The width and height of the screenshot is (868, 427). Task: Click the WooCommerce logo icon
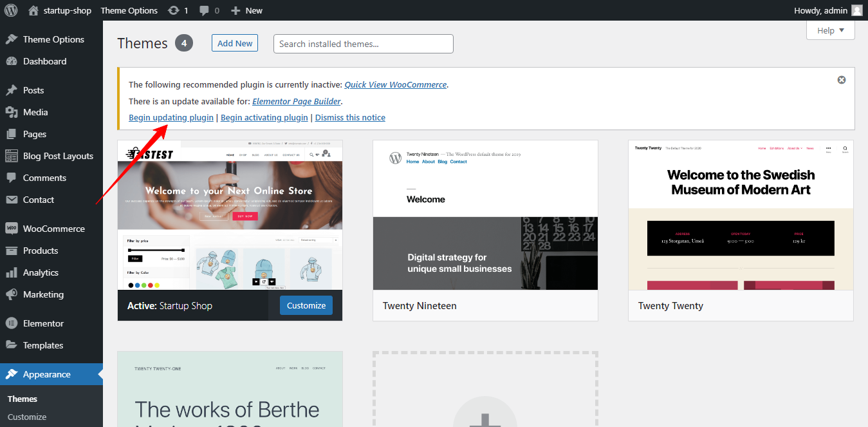[12, 229]
